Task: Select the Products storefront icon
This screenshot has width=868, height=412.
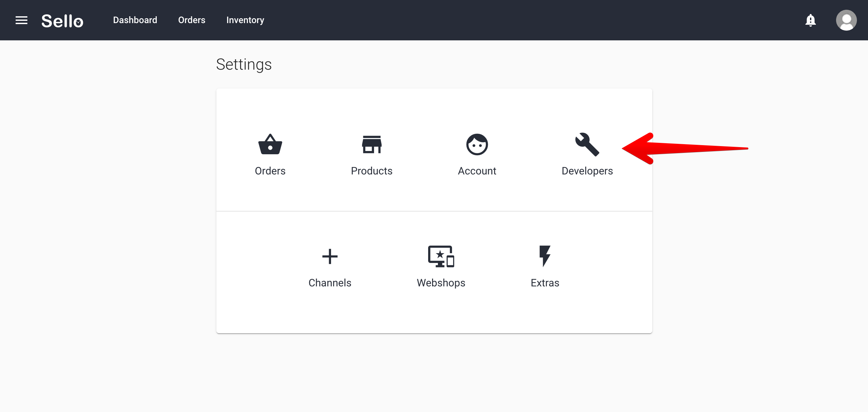Action: point(372,144)
